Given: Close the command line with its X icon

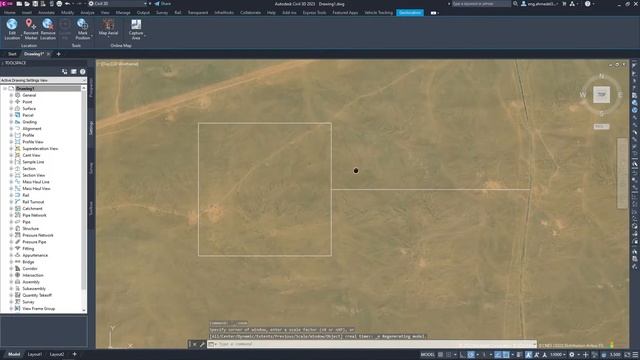Looking at the screenshot, I should click(194, 344).
